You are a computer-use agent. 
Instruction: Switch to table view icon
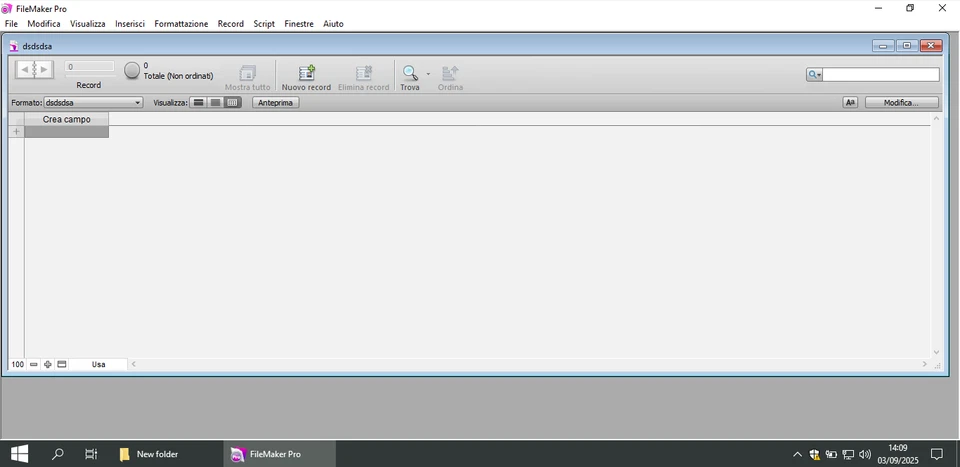point(232,103)
